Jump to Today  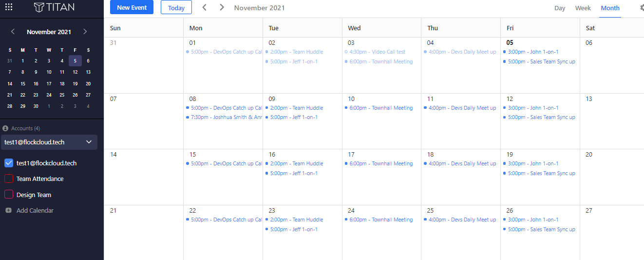click(176, 8)
